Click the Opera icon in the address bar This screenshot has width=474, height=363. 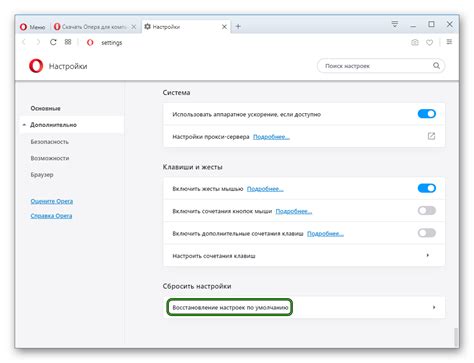point(90,43)
